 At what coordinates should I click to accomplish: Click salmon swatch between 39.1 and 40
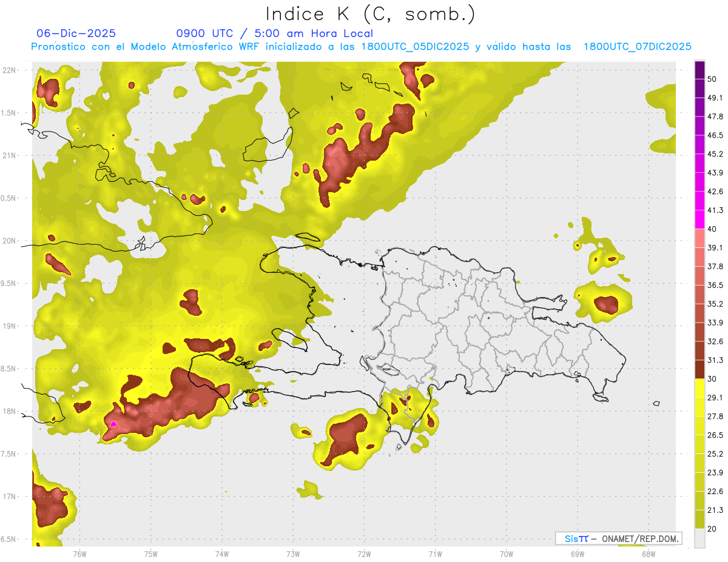699,239
